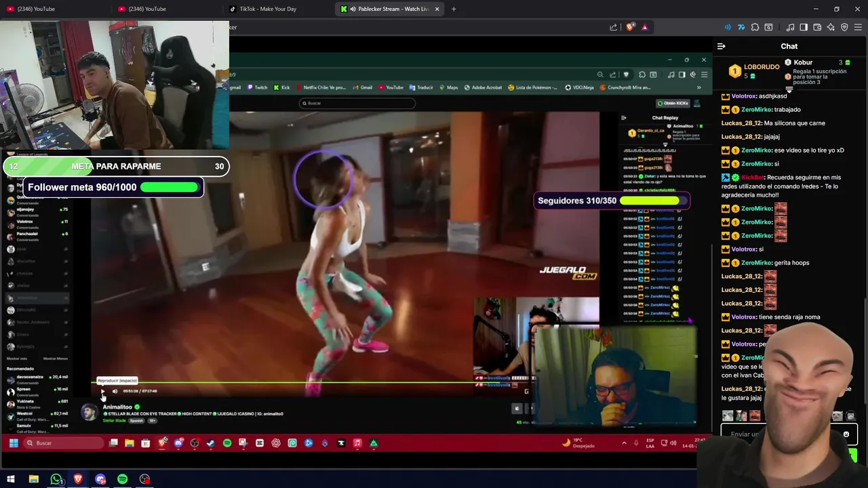868x488 pixels.
Task: Select Kobur in the leaderboard
Action: [803, 62]
